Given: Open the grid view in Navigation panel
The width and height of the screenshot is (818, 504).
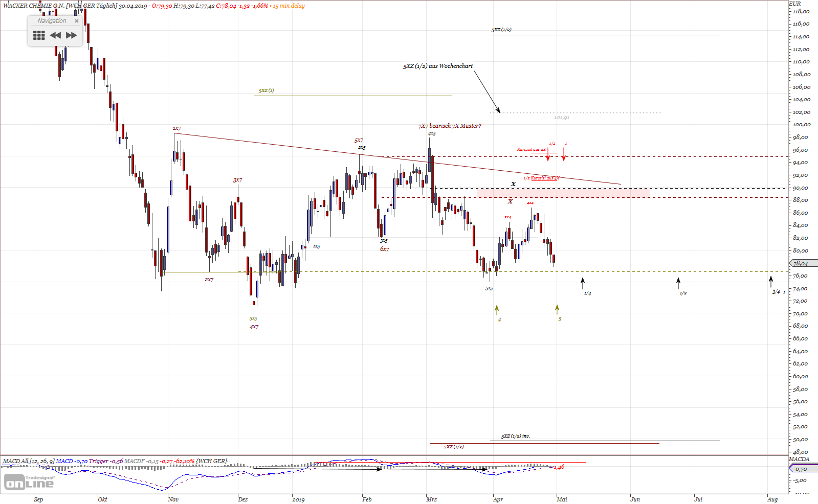Looking at the screenshot, I should [x=39, y=35].
